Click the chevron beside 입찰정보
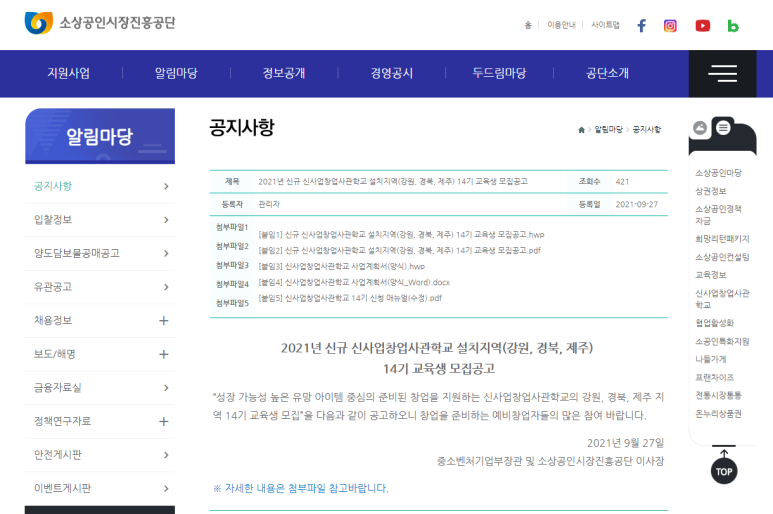 [166, 220]
